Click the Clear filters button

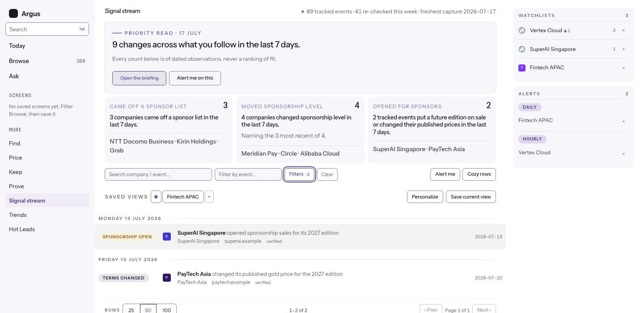327,174
